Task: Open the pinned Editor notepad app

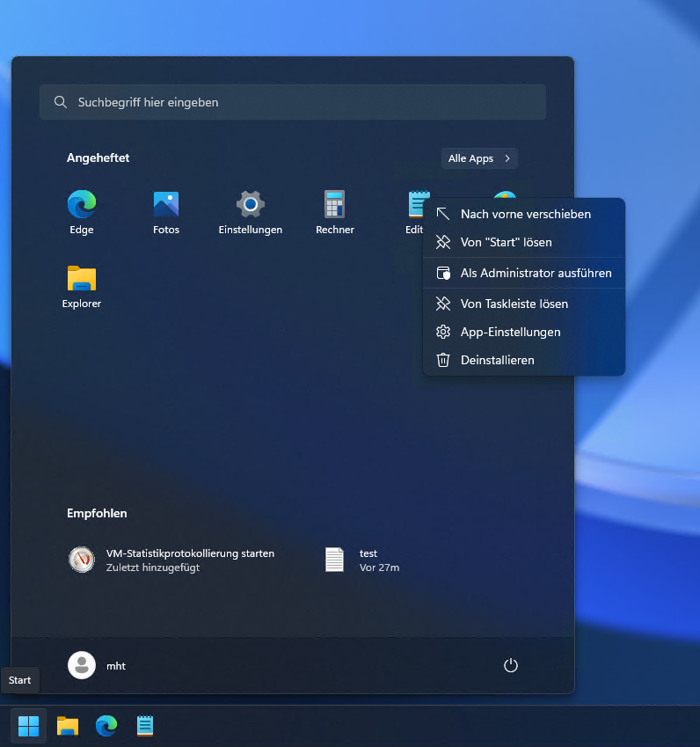Action: coord(415,212)
